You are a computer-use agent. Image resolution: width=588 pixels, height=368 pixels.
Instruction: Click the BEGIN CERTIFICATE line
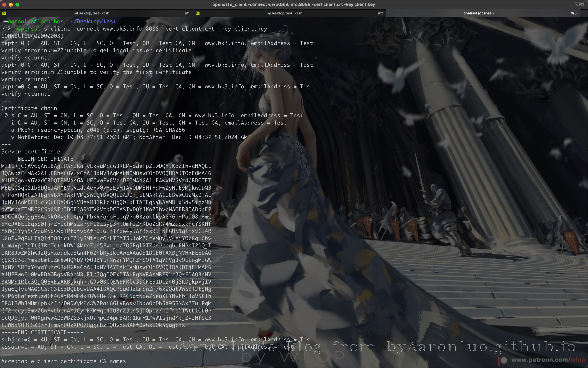(45, 159)
